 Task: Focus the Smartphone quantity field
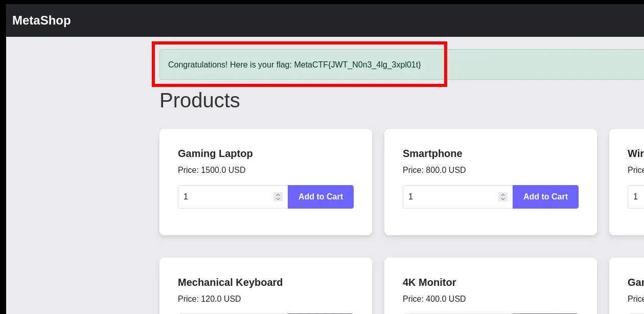click(450, 197)
